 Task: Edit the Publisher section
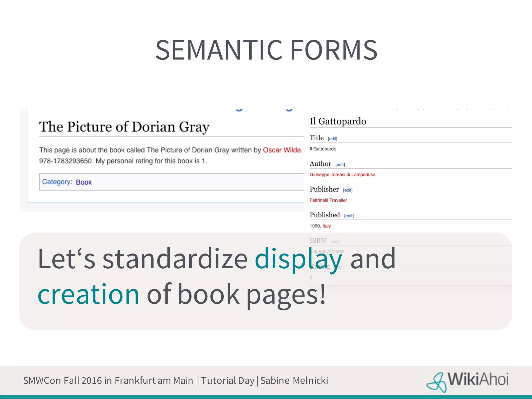coord(348,190)
